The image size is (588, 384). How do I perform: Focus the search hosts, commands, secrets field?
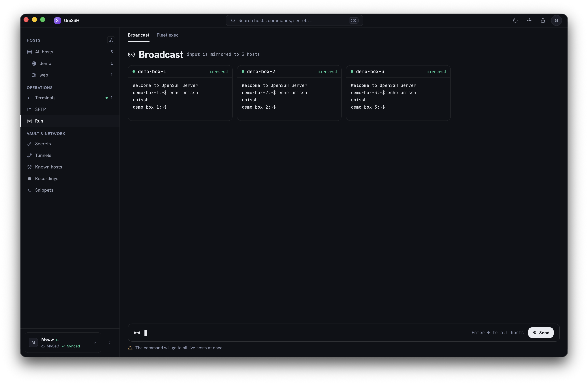pyautogui.click(x=294, y=20)
